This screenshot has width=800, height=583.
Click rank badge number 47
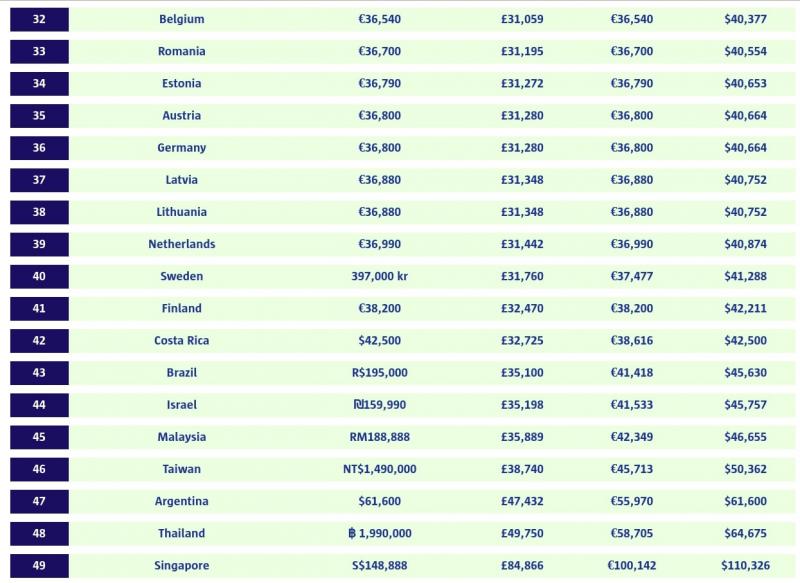(39, 501)
